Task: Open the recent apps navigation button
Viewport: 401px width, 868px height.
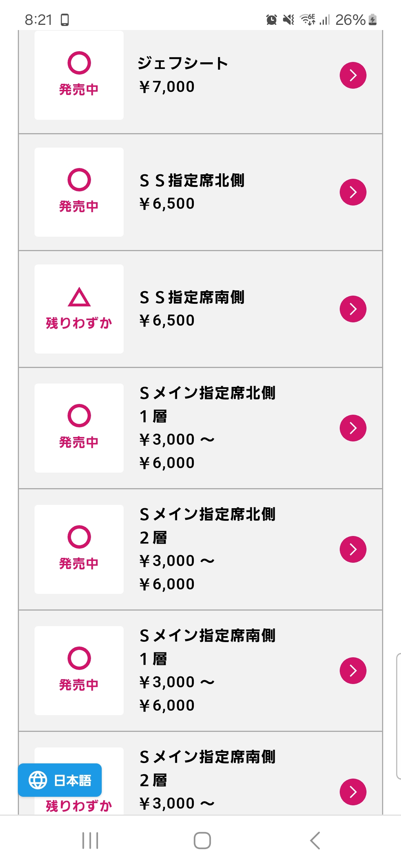Action: point(90,841)
